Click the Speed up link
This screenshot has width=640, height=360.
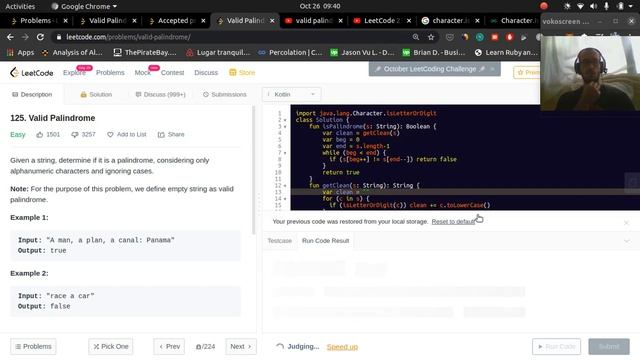click(342, 347)
